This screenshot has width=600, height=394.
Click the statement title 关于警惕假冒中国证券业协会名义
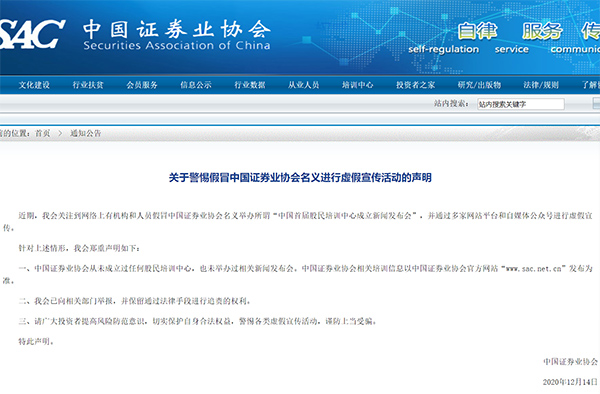click(300, 177)
